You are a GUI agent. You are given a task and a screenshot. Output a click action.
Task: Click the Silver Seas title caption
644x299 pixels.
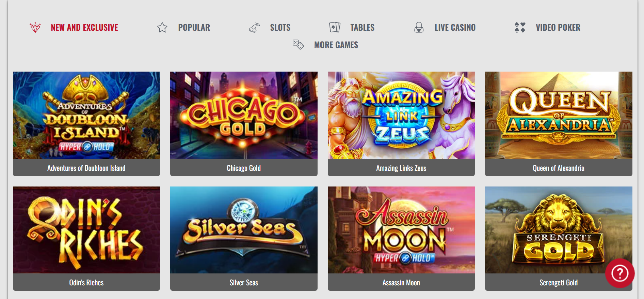[x=244, y=283]
